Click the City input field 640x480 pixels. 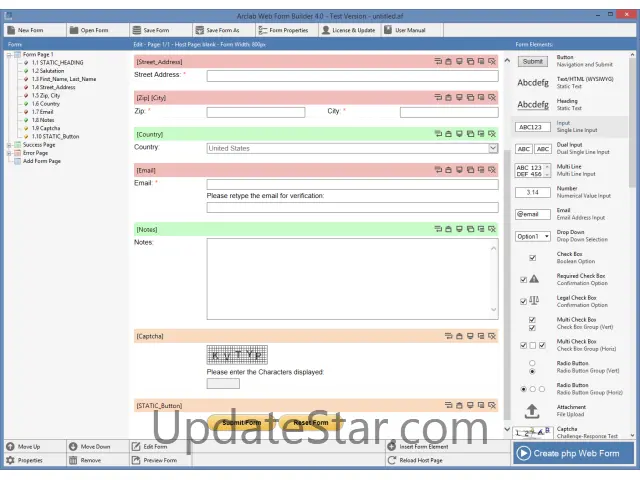tap(449, 112)
